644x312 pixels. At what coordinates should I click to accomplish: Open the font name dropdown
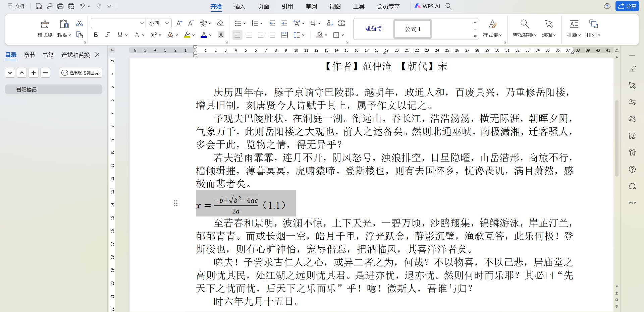coord(142,23)
